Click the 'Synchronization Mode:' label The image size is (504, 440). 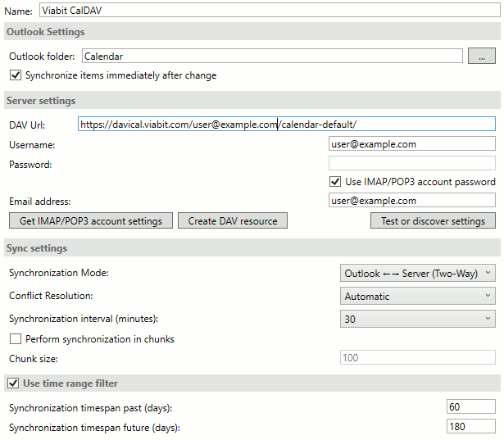59,273
